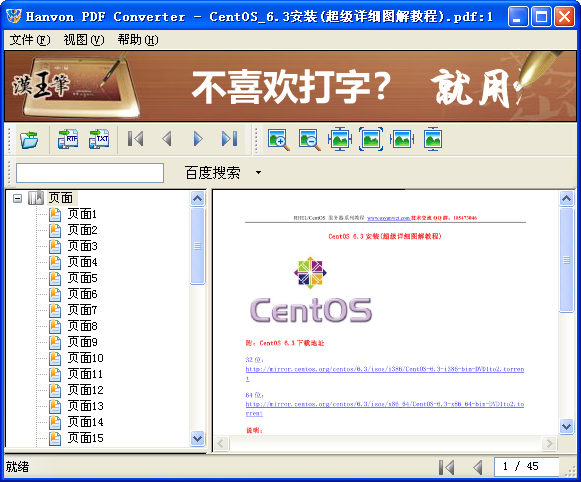Select 页面1 in the tree

(x=82, y=214)
